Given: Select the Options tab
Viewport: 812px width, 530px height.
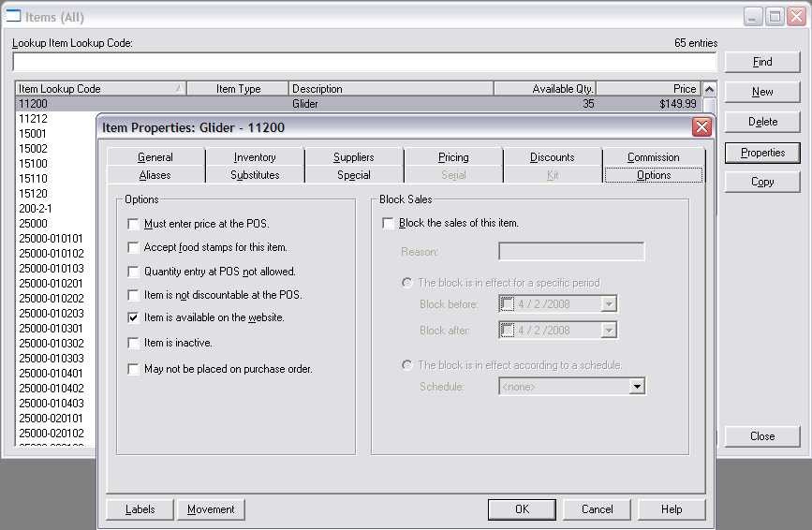Looking at the screenshot, I should [654, 175].
